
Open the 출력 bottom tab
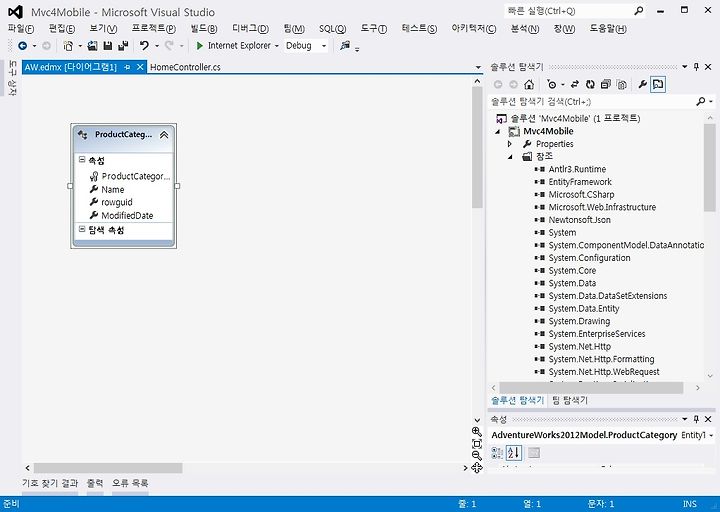coord(95,483)
